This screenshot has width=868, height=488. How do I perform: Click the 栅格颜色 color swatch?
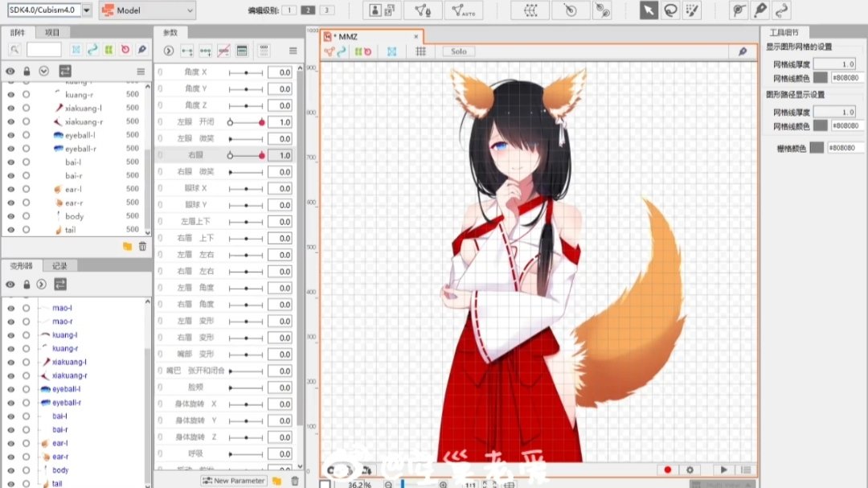817,147
